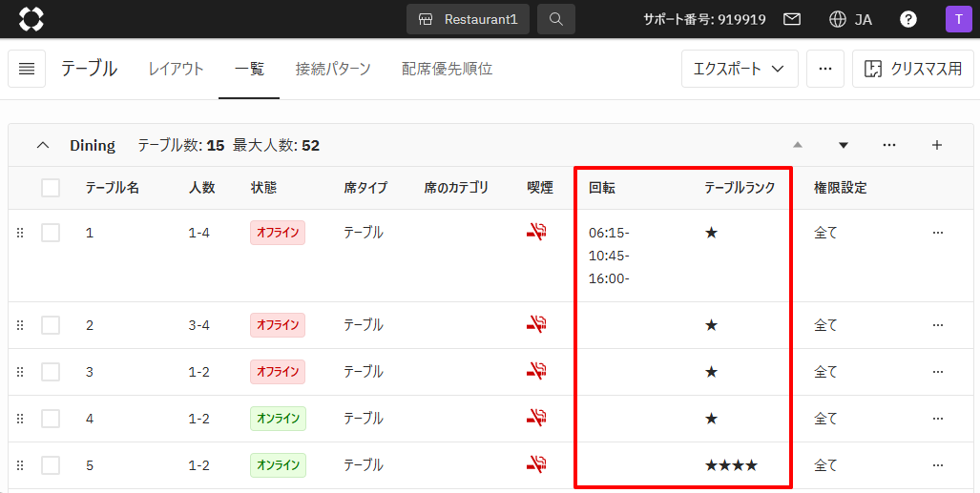The width and height of the screenshot is (980, 493).
Task: Check the box for table 4
Action: click(51, 418)
